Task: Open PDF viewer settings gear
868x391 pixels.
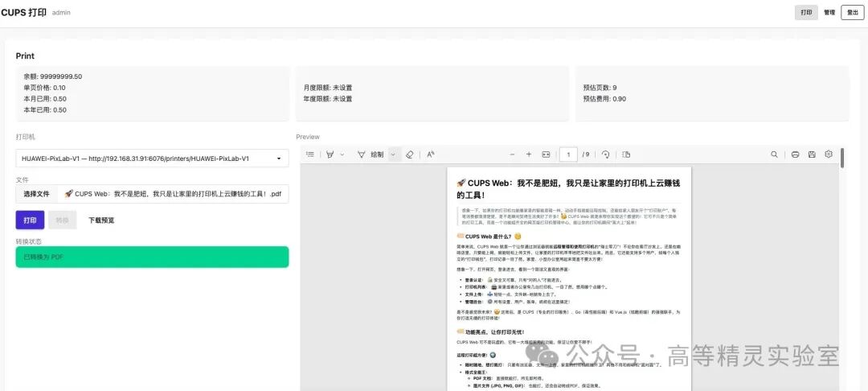Action: (829, 154)
